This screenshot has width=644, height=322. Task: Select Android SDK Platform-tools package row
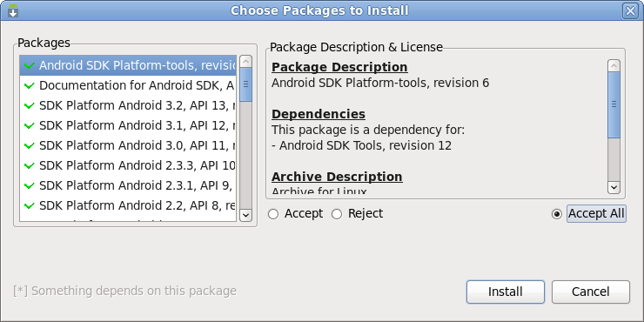point(128,66)
